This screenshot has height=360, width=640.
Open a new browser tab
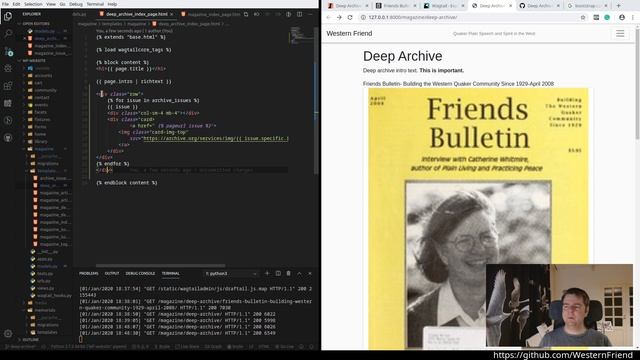[618, 6]
